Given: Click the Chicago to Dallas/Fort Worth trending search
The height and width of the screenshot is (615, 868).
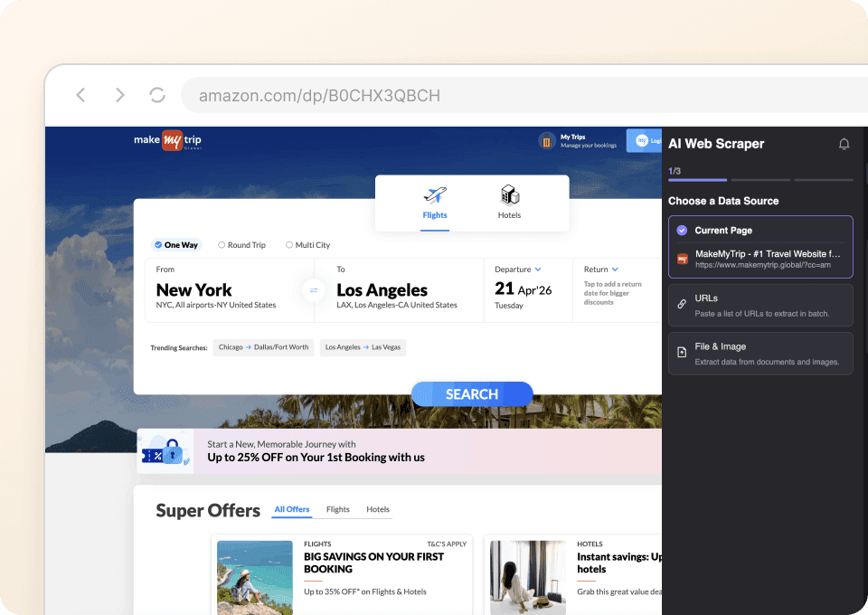Looking at the screenshot, I should (x=263, y=346).
